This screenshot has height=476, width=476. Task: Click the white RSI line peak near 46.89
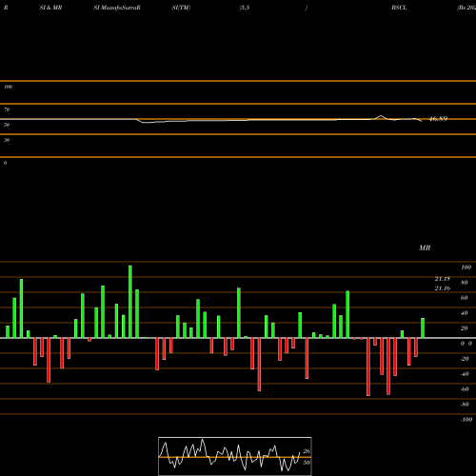point(381,116)
